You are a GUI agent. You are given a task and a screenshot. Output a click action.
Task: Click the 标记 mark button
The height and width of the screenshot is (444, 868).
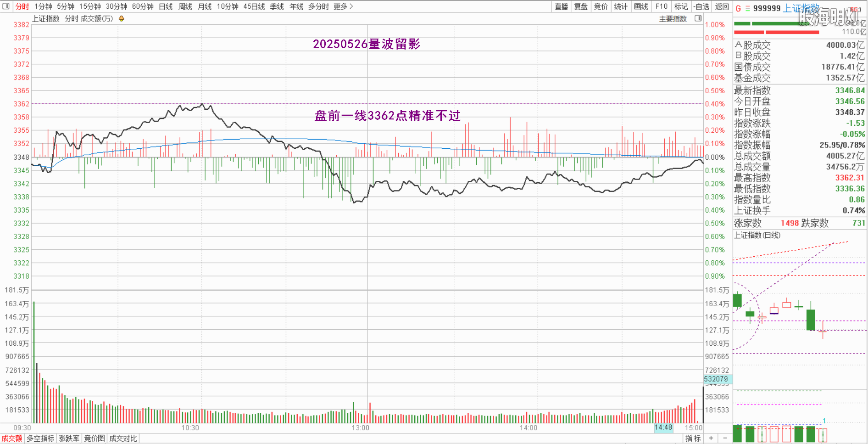coord(681,6)
